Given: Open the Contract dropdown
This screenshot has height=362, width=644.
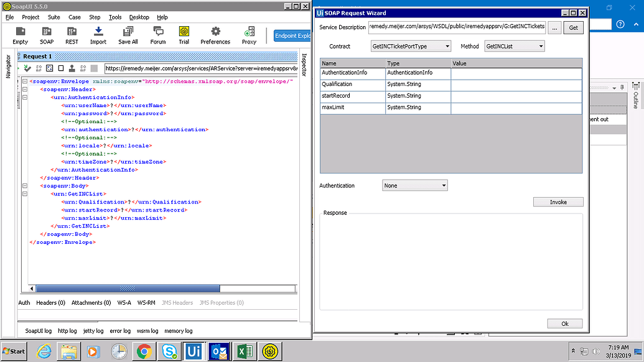Looking at the screenshot, I should [410, 47].
